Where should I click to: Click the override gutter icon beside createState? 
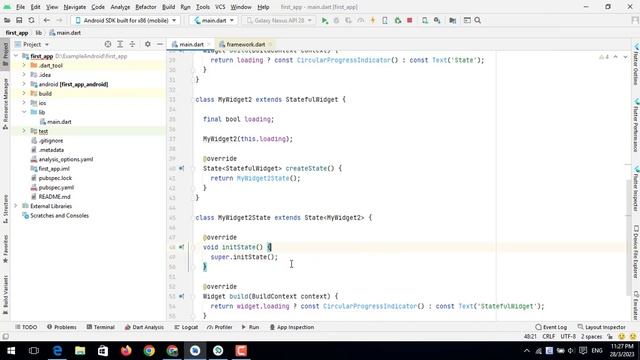(x=181, y=168)
